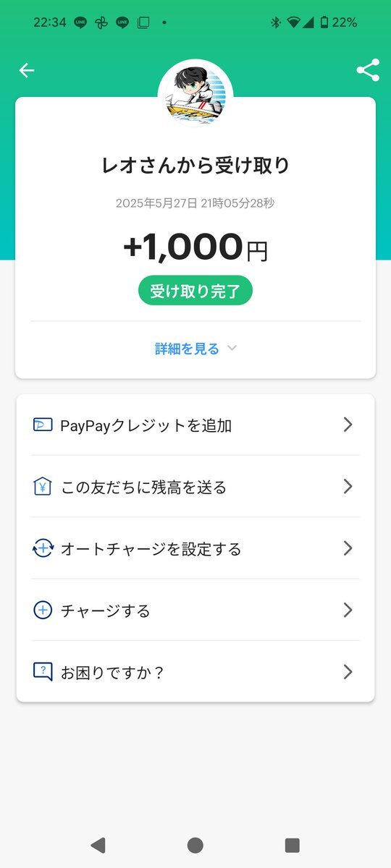Select この友だちに残高を送る
Screen dimensions: 391x868
(x=195, y=486)
